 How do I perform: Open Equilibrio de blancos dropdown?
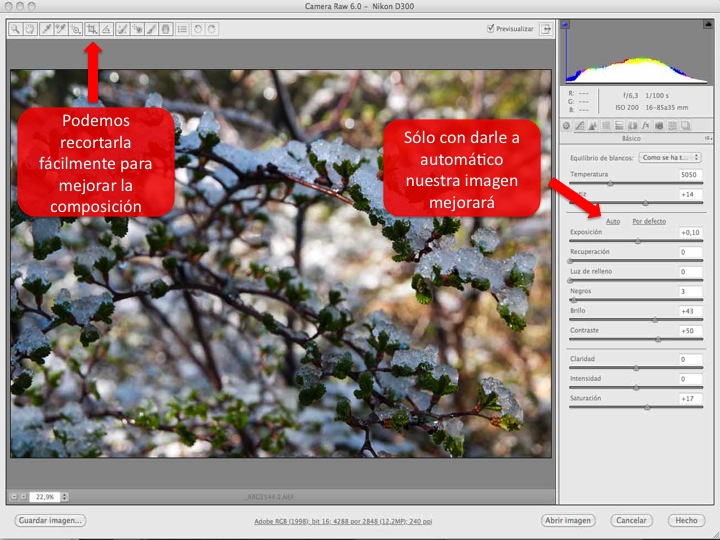tap(670, 157)
